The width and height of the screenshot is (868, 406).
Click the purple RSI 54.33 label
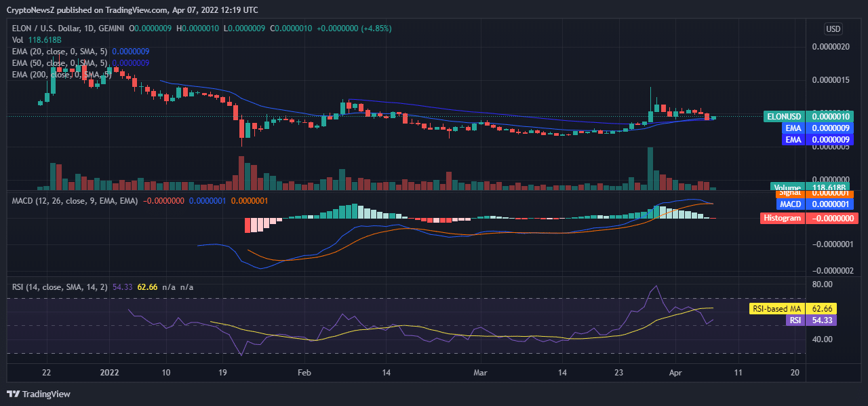coord(810,320)
